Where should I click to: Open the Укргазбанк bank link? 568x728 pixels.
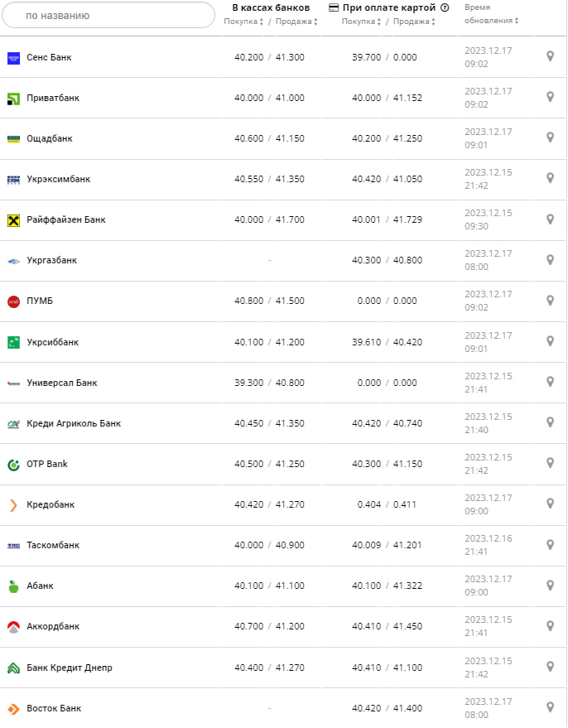click(x=51, y=260)
